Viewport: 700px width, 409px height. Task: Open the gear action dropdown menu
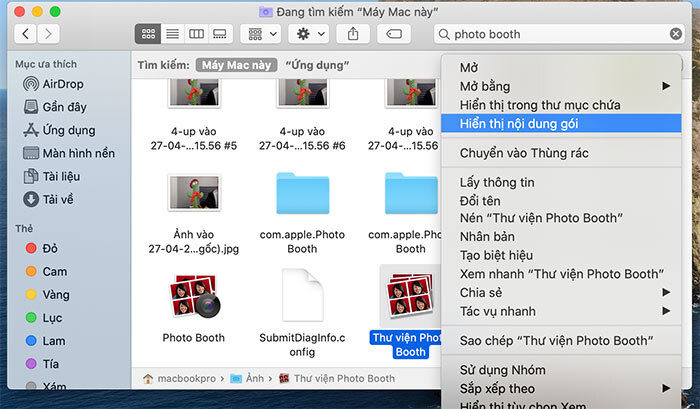(307, 34)
